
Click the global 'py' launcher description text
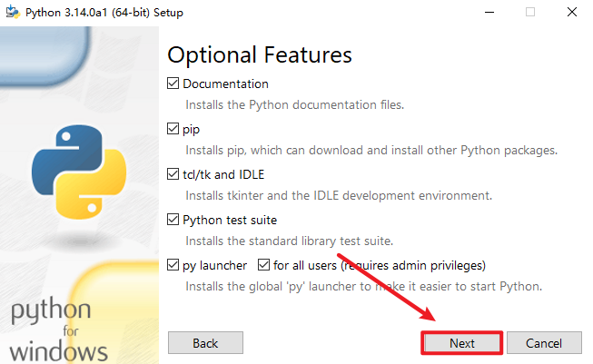tap(363, 287)
